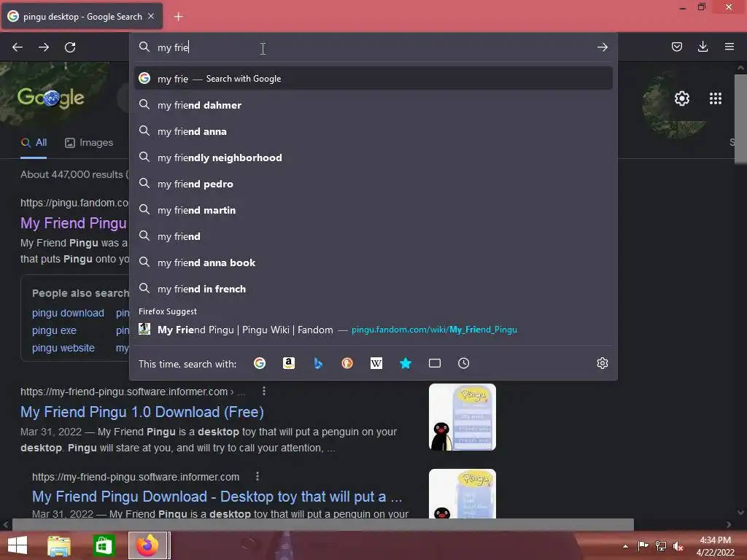Open a new tab with the plus button
747x560 pixels.
coord(178,17)
